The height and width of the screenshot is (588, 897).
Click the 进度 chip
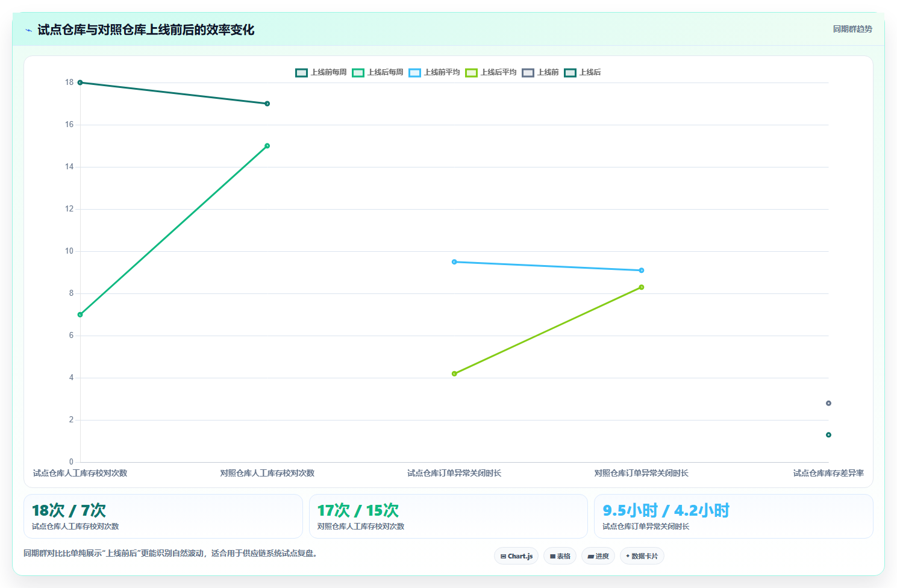click(x=598, y=556)
